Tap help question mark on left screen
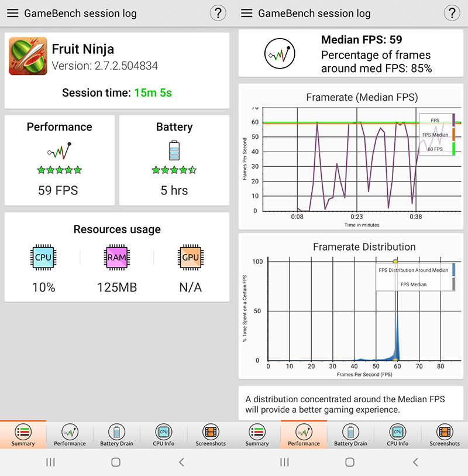 pos(218,13)
